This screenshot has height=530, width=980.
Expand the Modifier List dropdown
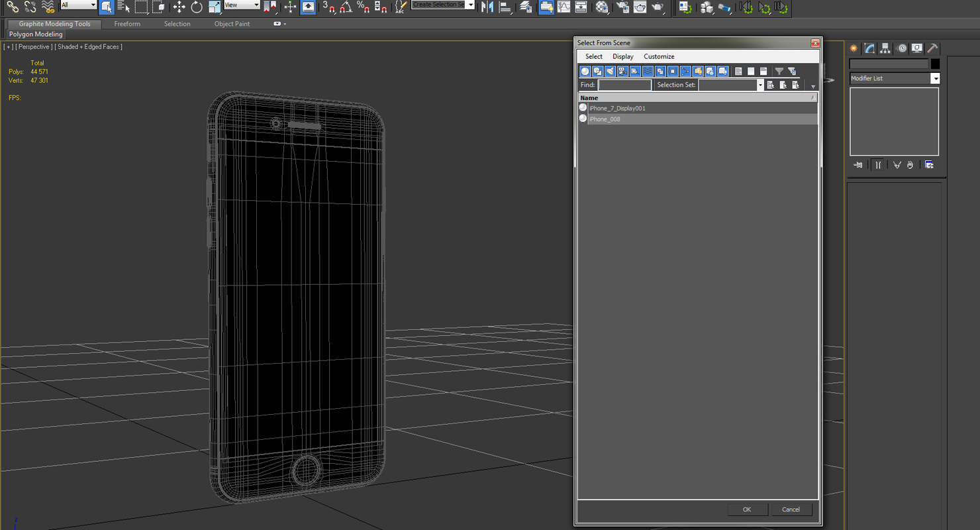935,79
